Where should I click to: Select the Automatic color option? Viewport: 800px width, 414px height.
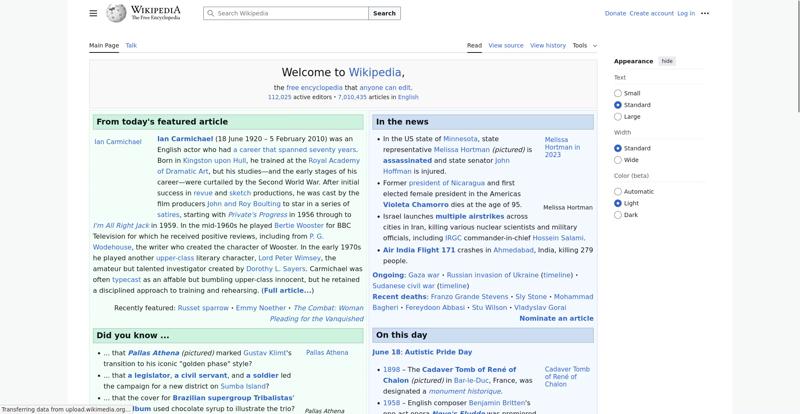click(x=618, y=192)
